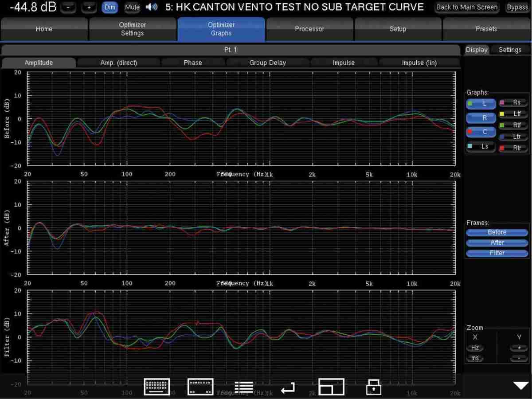Zoom out Y axis with minus button

pos(519,358)
